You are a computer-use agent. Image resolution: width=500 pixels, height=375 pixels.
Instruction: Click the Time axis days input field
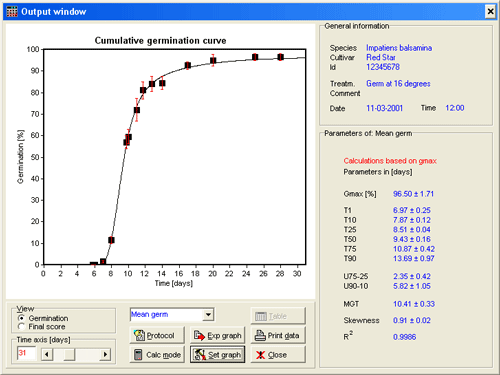point(26,353)
